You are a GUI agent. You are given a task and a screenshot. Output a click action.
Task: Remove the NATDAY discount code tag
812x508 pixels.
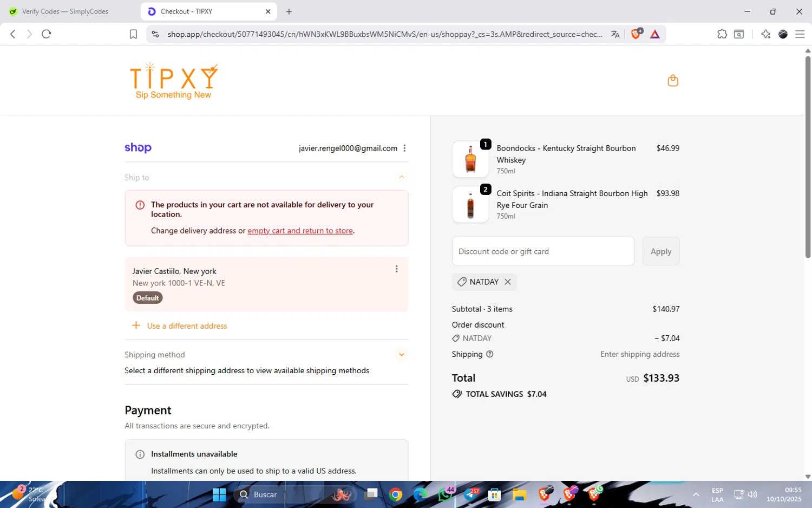click(508, 282)
